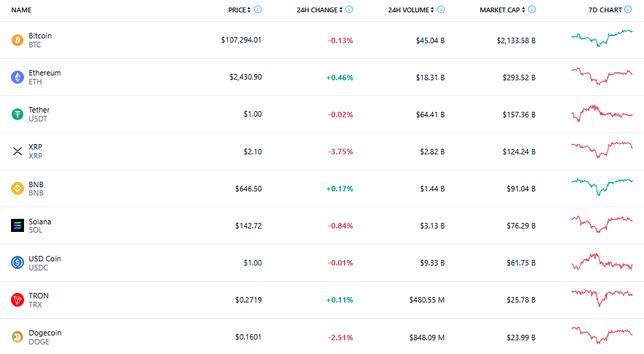Click the Ethereum diamond logo icon
The height and width of the screenshot is (354, 644).
[x=17, y=77]
